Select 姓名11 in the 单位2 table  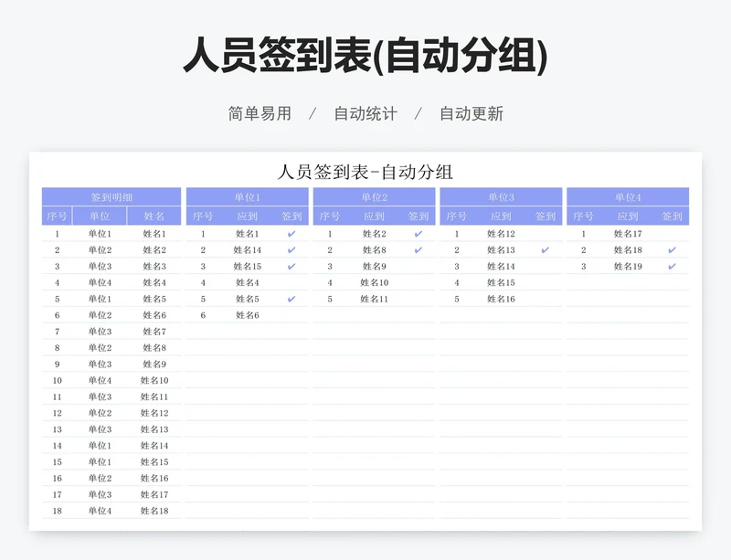tap(374, 299)
